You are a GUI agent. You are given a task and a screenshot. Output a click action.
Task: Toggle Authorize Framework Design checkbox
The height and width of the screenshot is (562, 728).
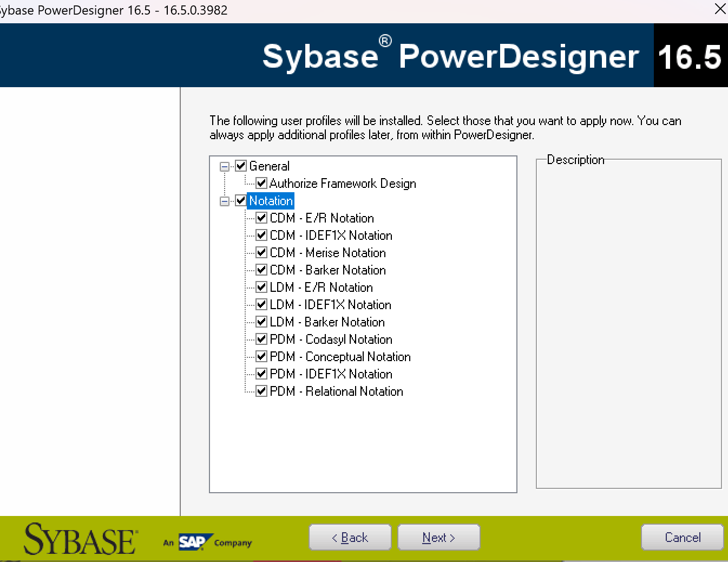point(261,183)
